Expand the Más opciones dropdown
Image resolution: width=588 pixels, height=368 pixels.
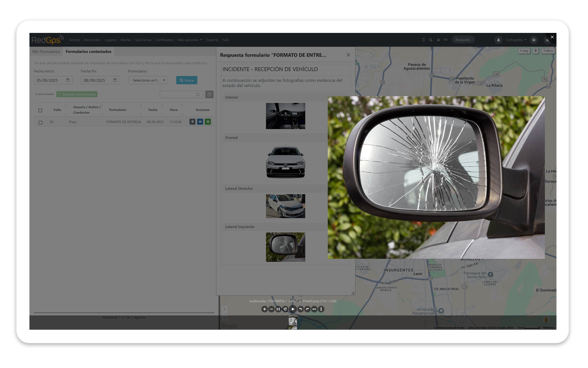click(190, 40)
